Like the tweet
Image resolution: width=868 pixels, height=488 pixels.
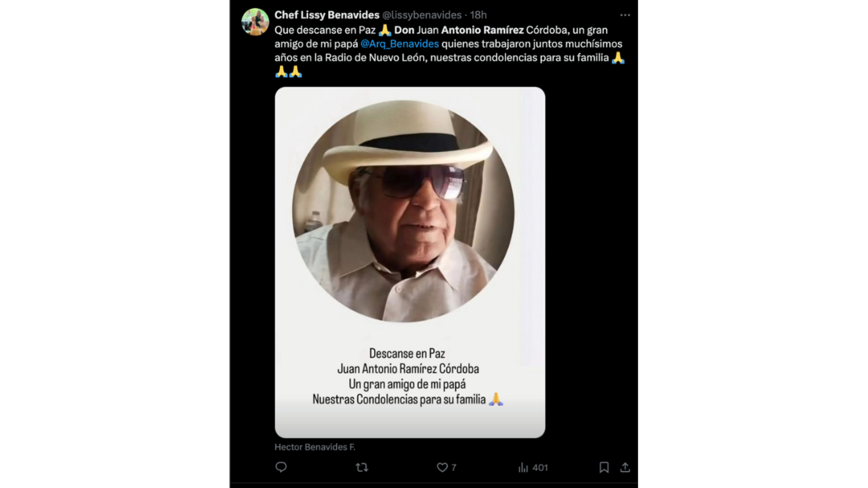[442, 467]
